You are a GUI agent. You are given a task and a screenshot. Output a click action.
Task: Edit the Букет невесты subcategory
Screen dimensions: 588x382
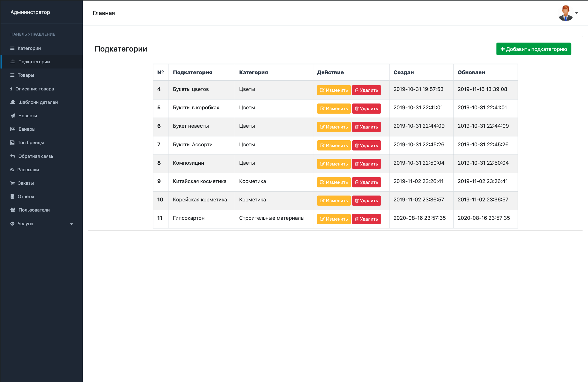click(333, 127)
